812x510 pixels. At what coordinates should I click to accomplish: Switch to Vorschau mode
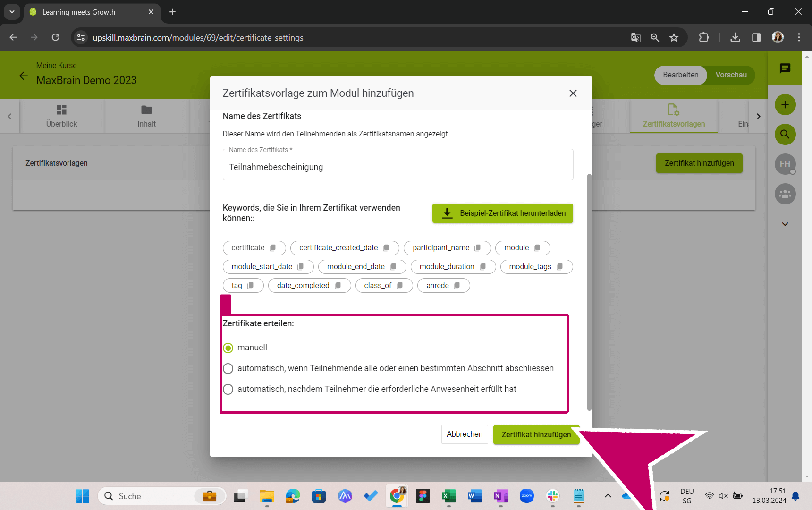coord(731,75)
